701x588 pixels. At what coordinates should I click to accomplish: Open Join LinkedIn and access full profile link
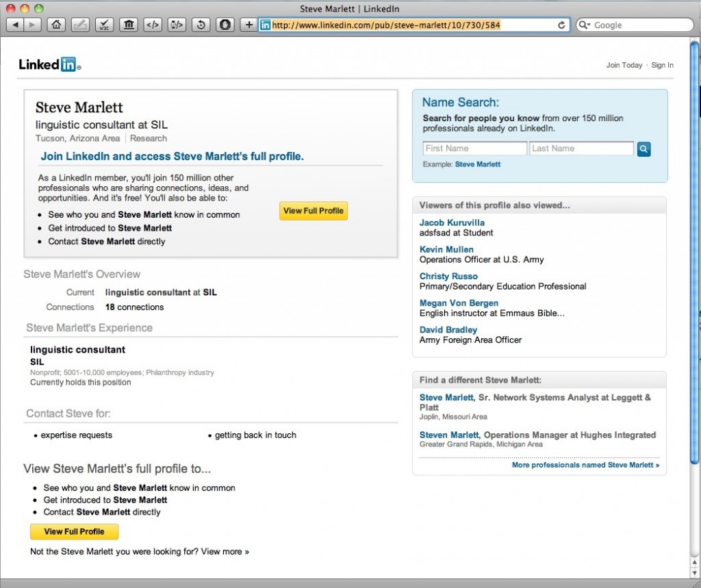(x=172, y=157)
